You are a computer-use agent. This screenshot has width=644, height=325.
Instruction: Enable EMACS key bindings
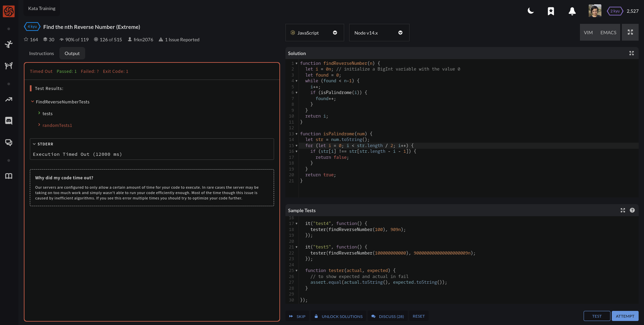pyautogui.click(x=608, y=33)
